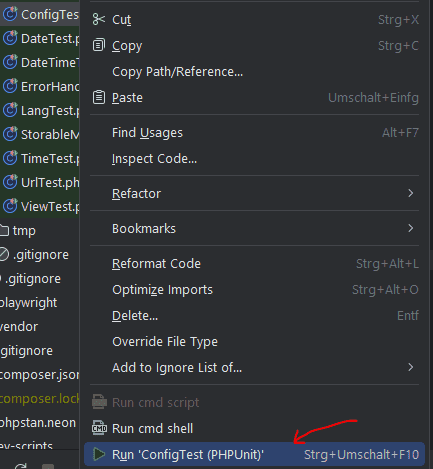The height and width of the screenshot is (469, 433).
Task: Click the Strg+Alt+L shortcut label
Action: tap(387, 264)
